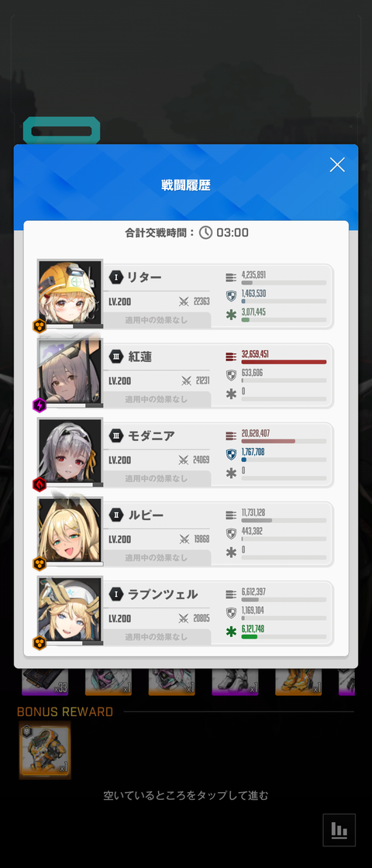Screen dimensions: 372x868
Task: Click ラプンツェル's green healing asterisk icon
Action: (232, 632)
